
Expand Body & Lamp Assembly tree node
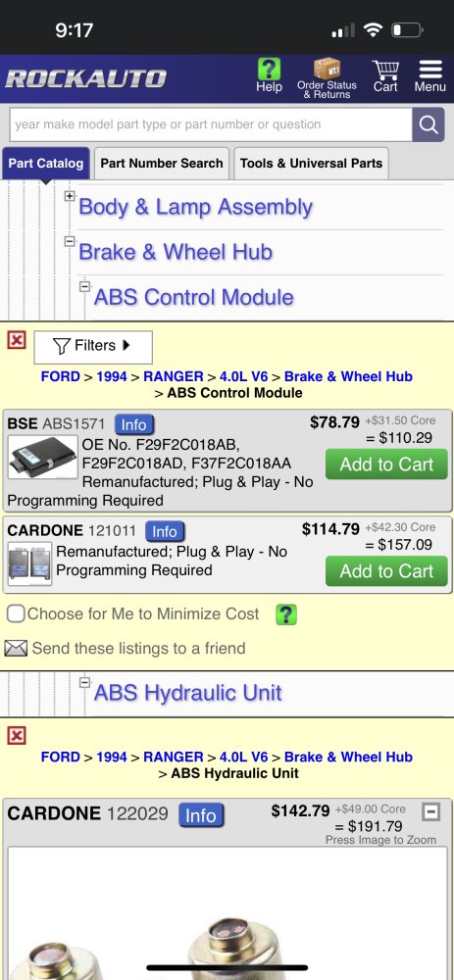(70, 196)
